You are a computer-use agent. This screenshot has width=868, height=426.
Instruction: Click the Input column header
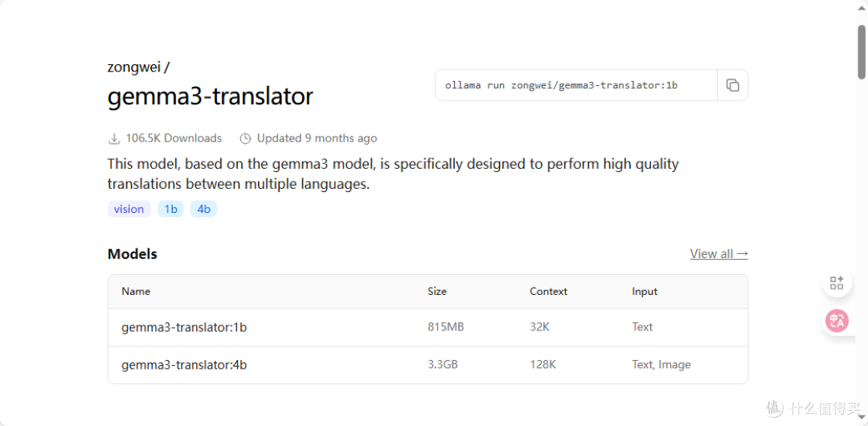tap(645, 292)
